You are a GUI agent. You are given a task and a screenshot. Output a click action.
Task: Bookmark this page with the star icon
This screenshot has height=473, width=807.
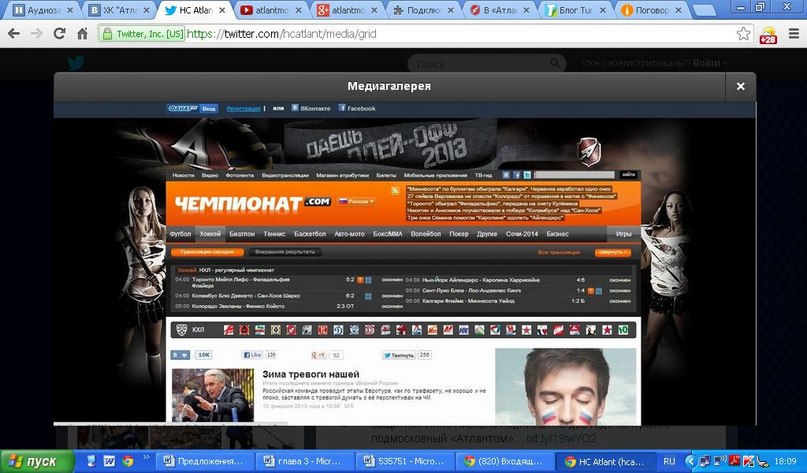click(743, 34)
